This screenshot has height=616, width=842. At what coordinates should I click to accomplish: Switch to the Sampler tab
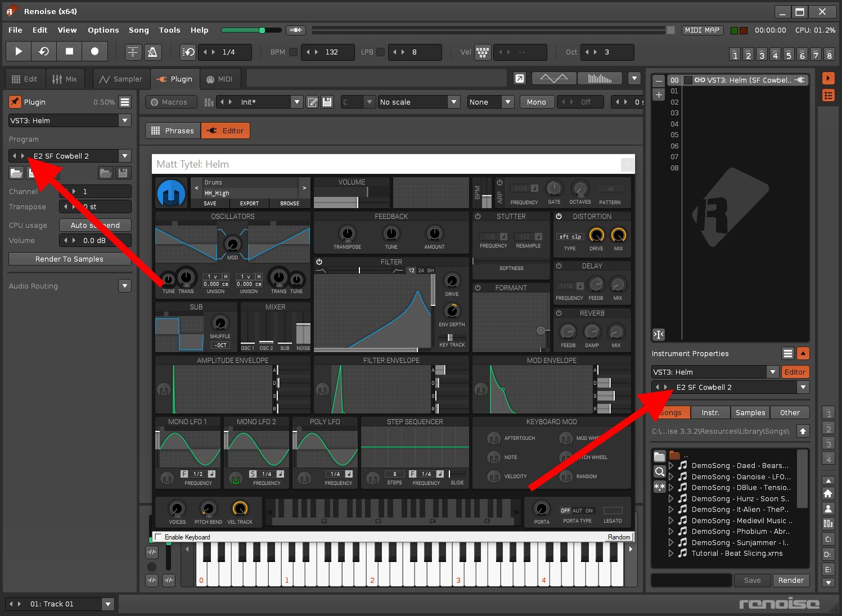pos(121,79)
